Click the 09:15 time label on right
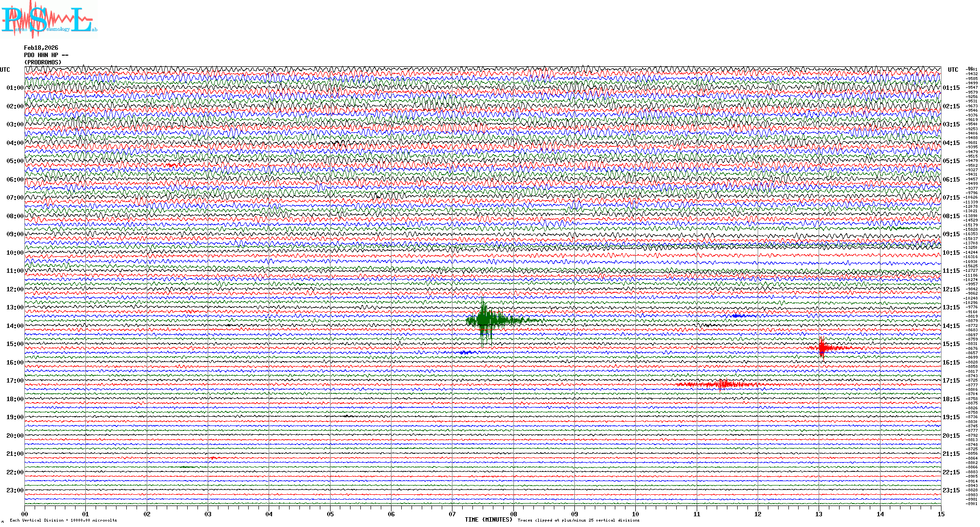 click(x=951, y=234)
